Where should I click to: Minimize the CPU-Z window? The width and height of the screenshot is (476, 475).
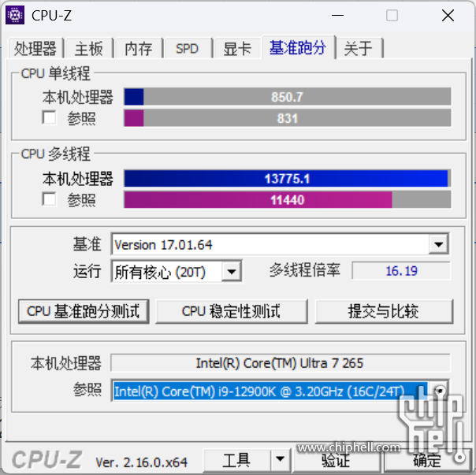[x=337, y=15]
